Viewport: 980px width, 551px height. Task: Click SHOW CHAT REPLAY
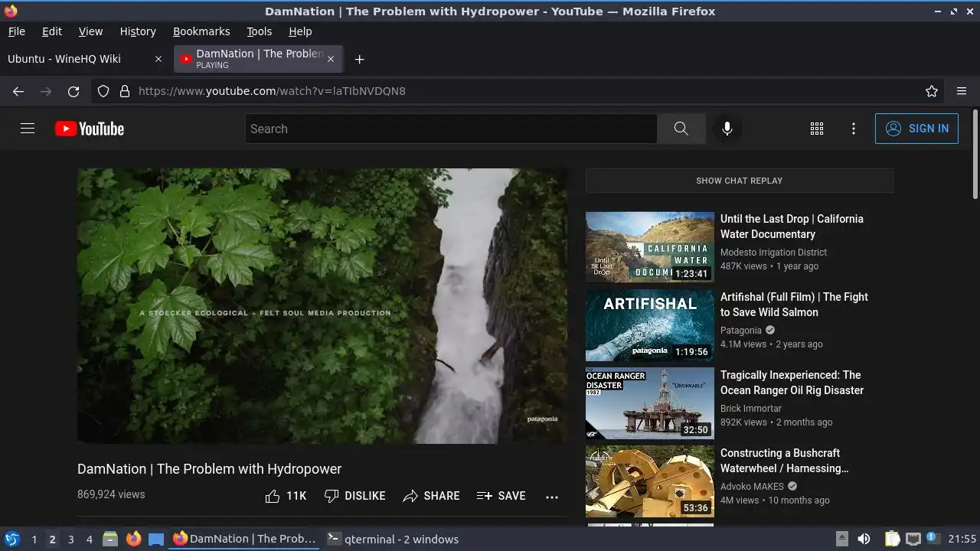click(739, 181)
